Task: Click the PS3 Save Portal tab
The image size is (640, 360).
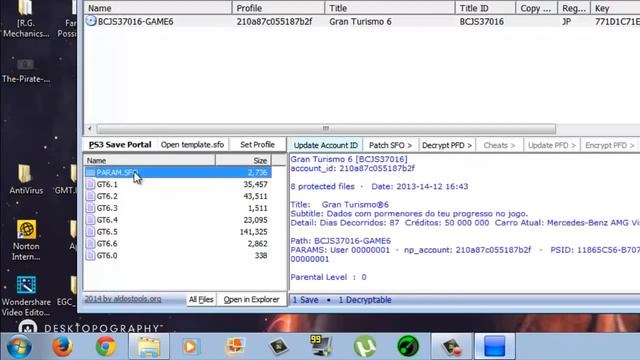Action: point(120,144)
